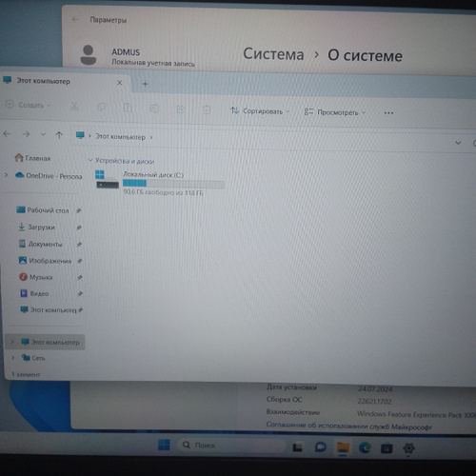The image size is (476, 476).
Task: Select Локальный диск (C:) drive icon
Action: (x=107, y=180)
